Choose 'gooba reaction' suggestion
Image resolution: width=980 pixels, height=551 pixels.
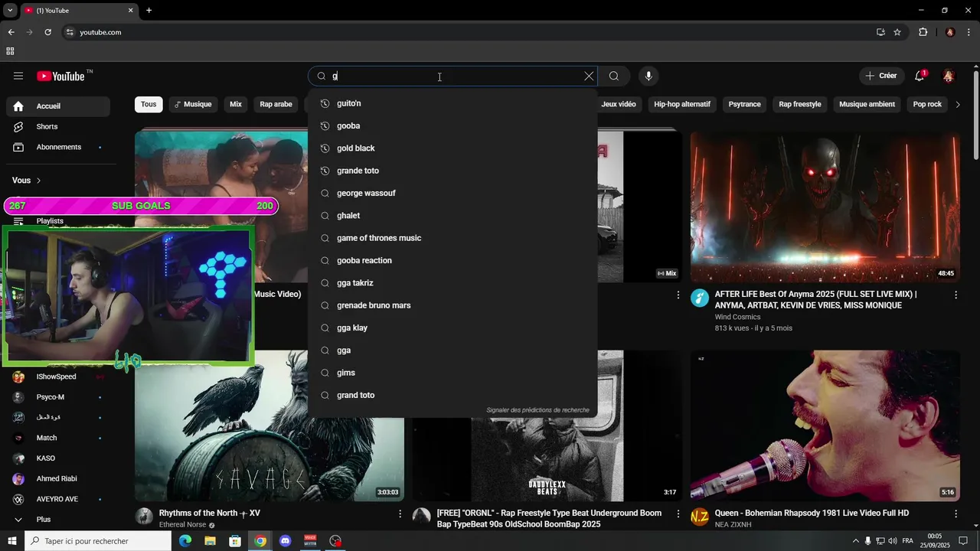(452, 260)
